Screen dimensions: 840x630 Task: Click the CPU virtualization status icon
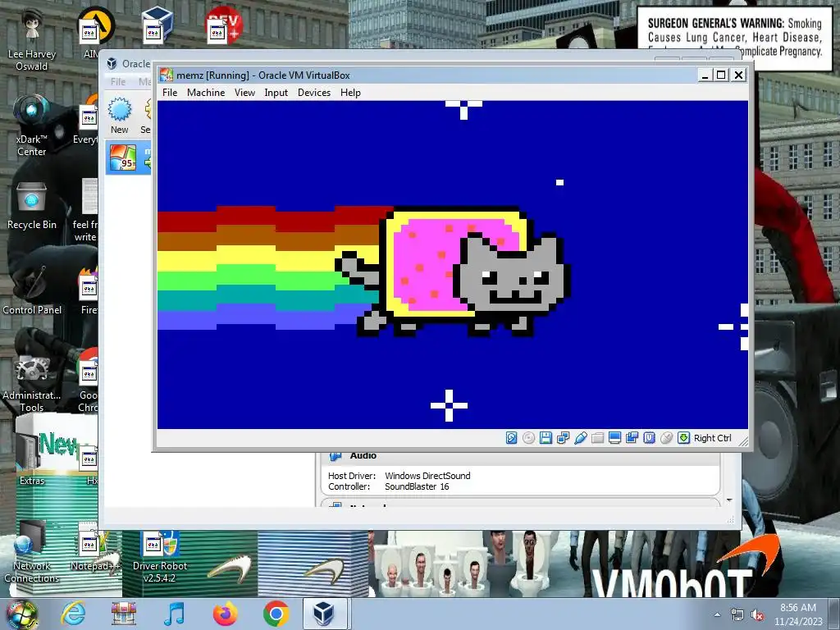(649, 438)
